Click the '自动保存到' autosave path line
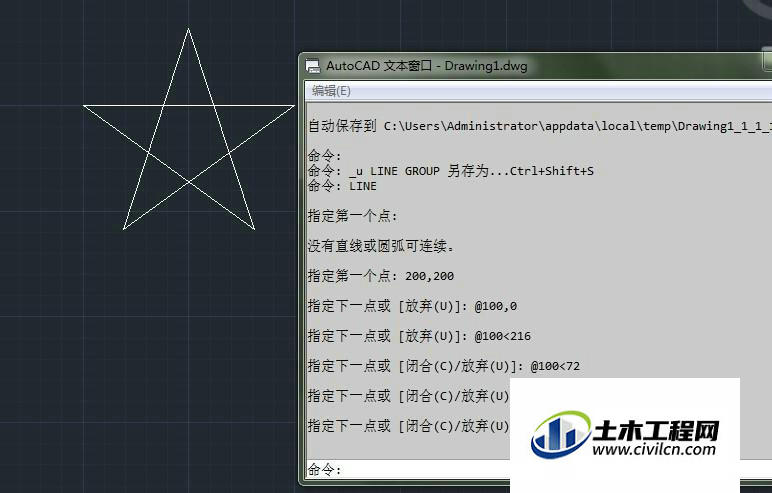 (x=539, y=126)
